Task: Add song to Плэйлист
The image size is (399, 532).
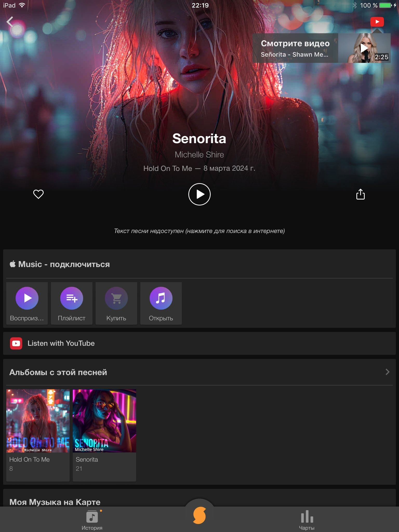Action: [72, 303]
